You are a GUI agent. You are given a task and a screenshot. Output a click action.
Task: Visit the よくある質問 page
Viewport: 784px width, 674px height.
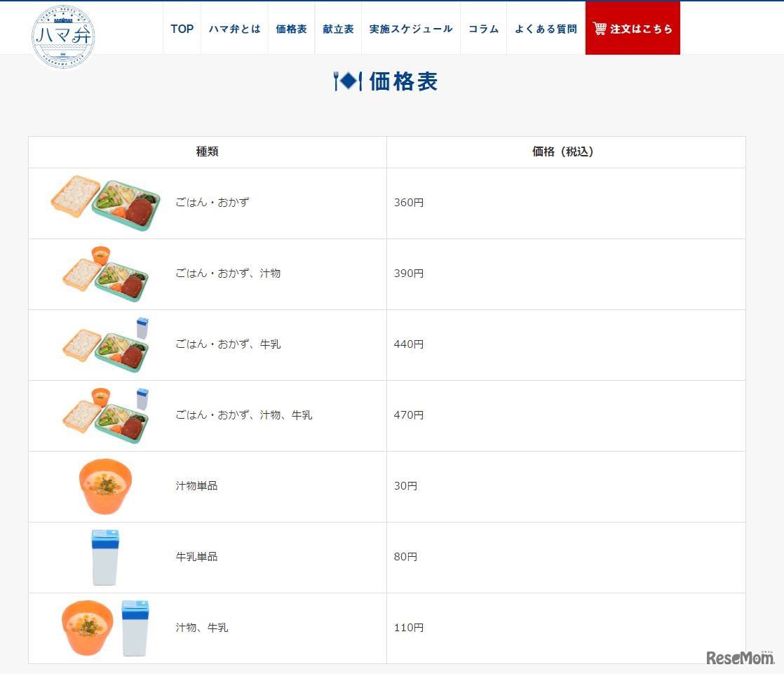click(x=546, y=29)
